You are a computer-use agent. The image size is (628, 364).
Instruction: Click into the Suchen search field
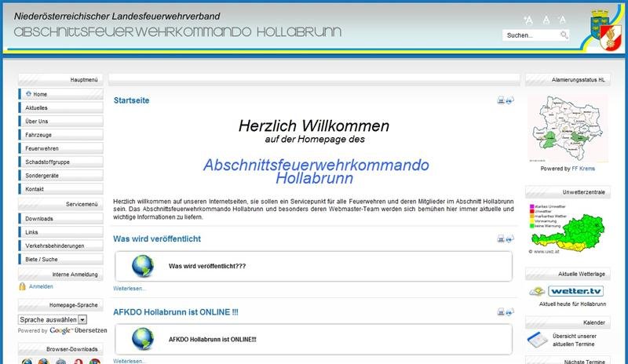(530, 35)
